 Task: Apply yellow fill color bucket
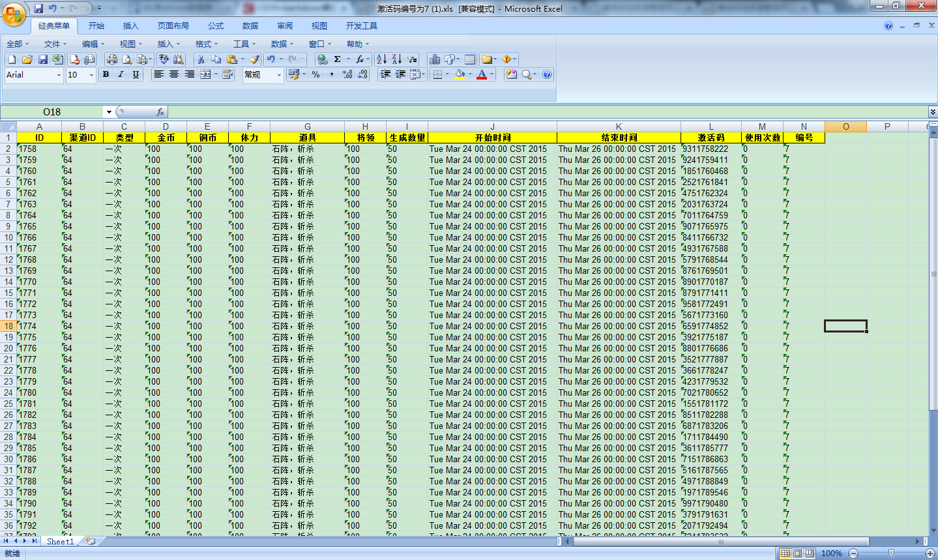coord(460,75)
